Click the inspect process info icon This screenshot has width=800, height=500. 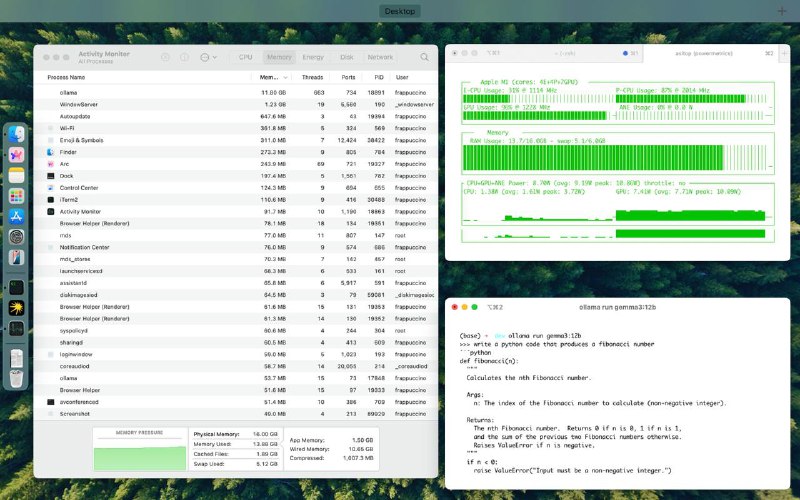pos(184,57)
